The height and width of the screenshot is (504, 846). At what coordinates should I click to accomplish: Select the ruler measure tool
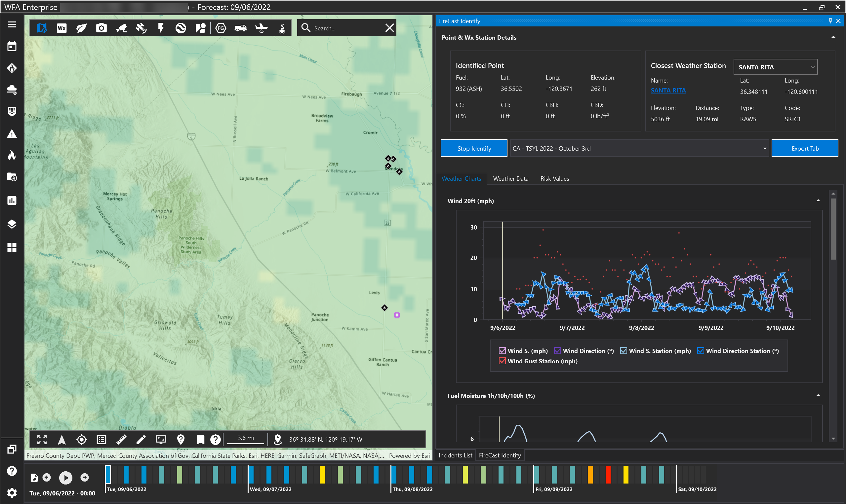point(121,440)
